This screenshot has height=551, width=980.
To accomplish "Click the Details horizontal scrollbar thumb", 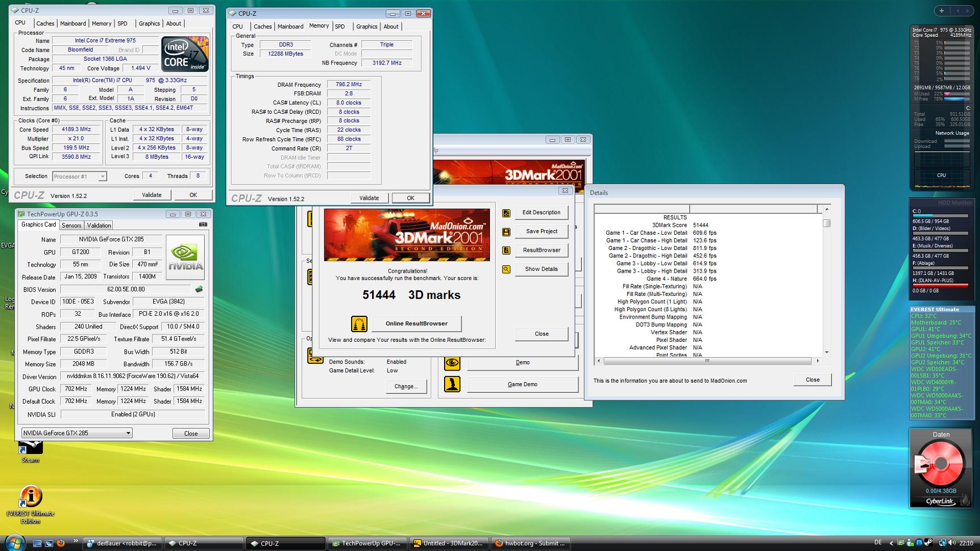I will 707,361.
